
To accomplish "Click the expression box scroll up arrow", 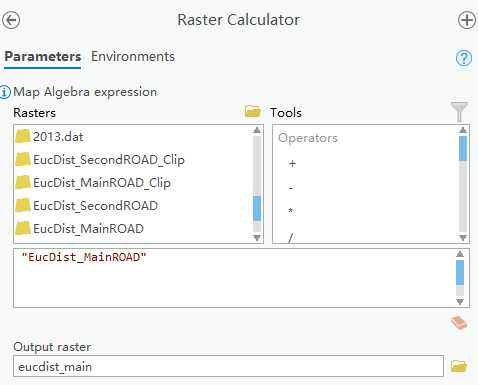I will click(460, 254).
